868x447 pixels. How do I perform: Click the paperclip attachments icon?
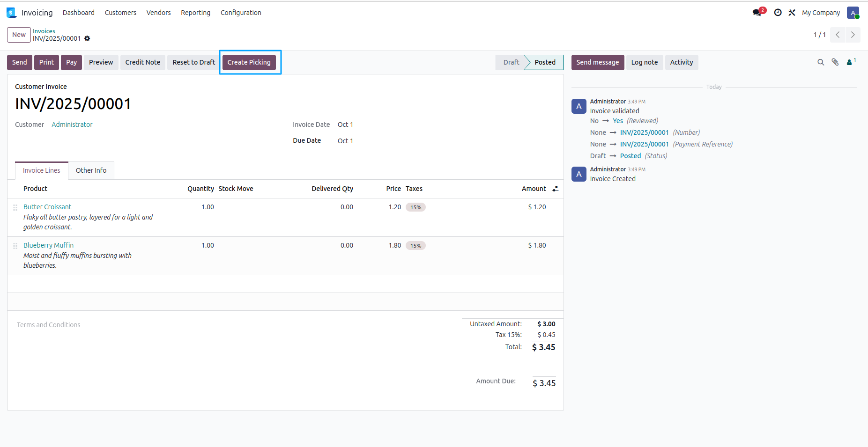click(835, 62)
